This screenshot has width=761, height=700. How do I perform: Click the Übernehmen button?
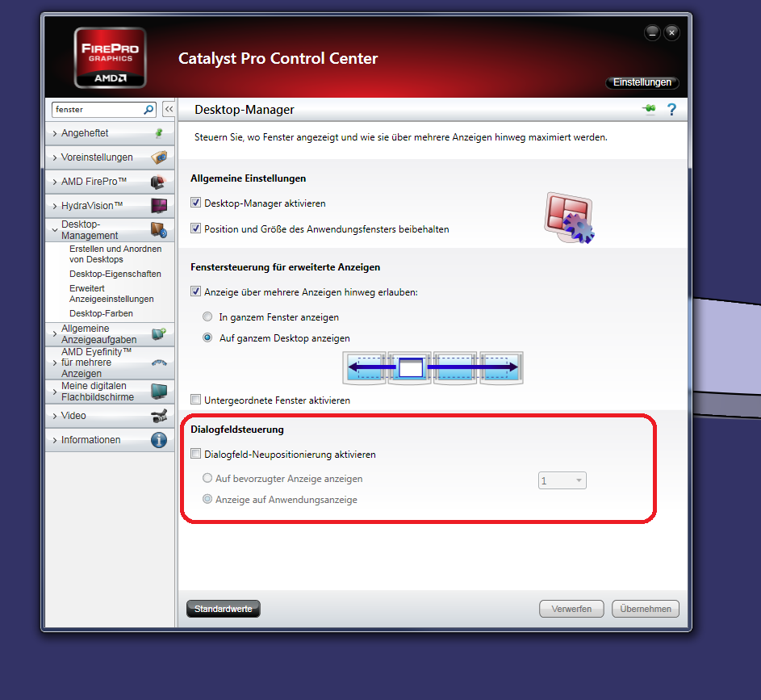pyautogui.click(x=646, y=609)
